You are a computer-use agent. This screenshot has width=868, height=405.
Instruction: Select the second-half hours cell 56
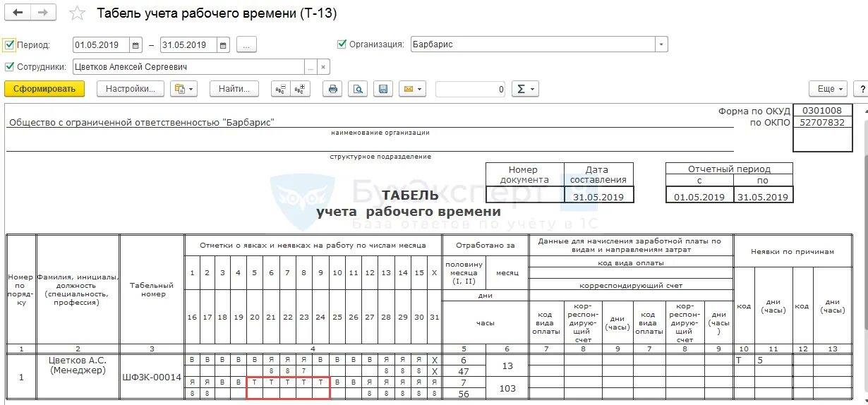point(464,394)
